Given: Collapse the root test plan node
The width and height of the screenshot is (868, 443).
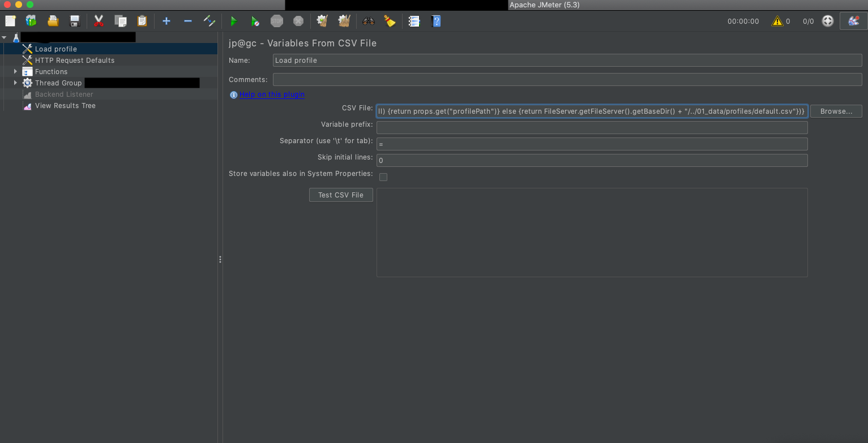Looking at the screenshot, I should [5, 38].
